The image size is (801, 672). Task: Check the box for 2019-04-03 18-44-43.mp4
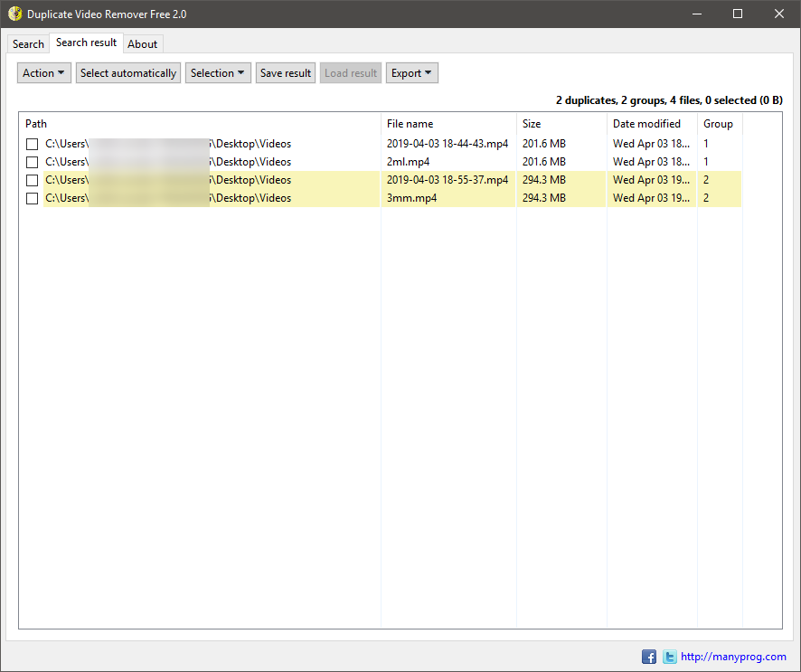pos(33,144)
